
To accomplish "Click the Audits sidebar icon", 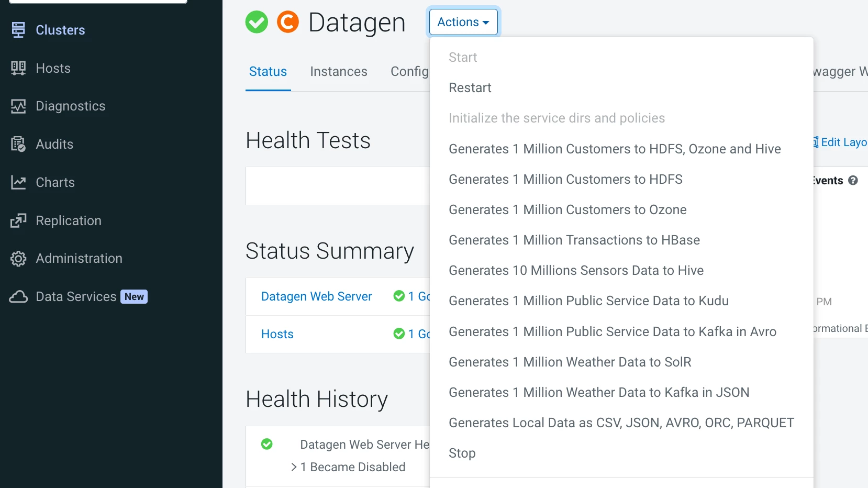I will pos(18,144).
